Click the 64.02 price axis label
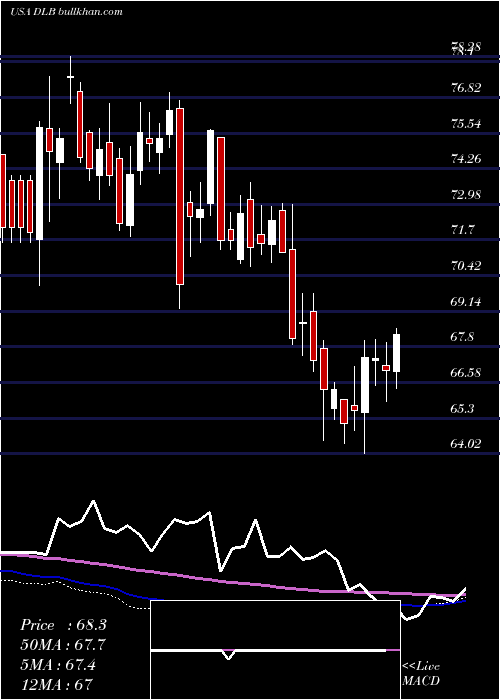Viewport: 500px width, 700px height. (x=466, y=443)
